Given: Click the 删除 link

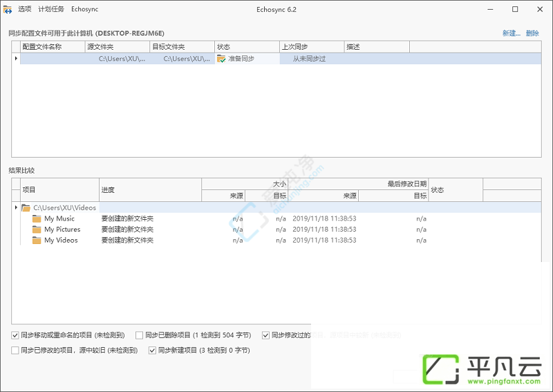Looking at the screenshot, I should coord(532,33).
